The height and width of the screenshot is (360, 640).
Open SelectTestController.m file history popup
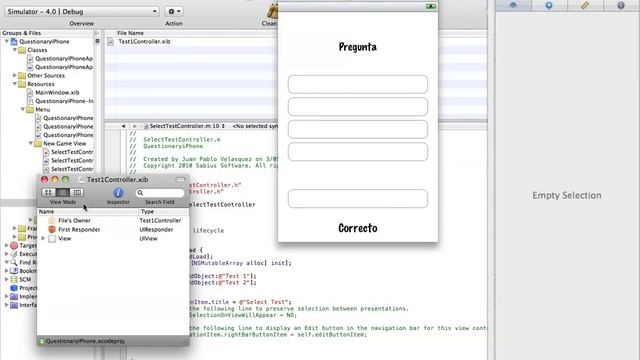coord(184,126)
